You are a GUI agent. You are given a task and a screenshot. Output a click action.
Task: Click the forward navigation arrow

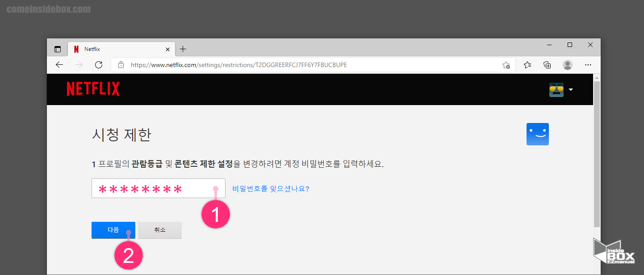tap(79, 64)
